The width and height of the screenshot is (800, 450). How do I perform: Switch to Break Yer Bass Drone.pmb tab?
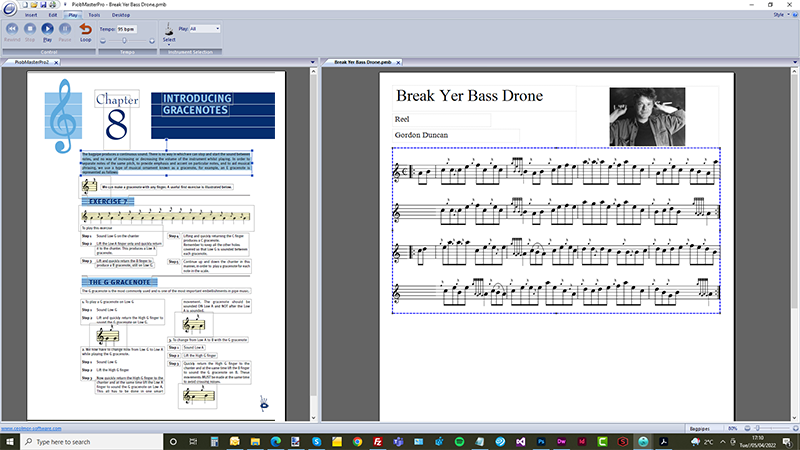click(362, 62)
